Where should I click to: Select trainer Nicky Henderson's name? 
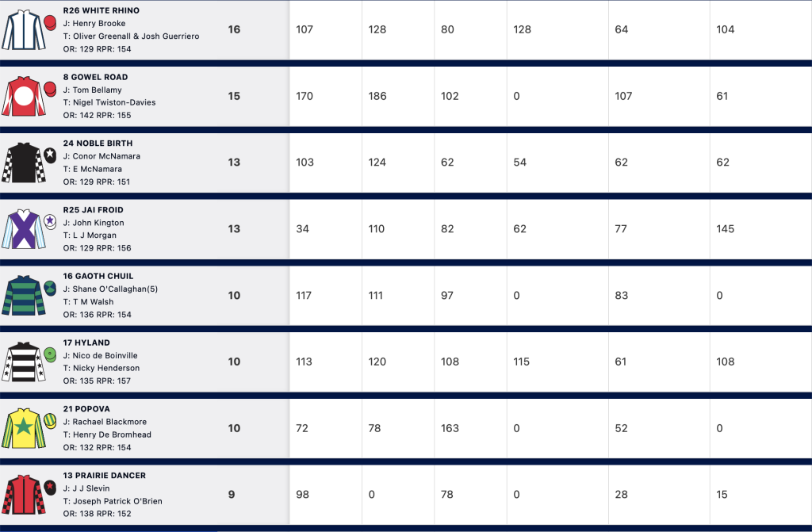(106, 368)
